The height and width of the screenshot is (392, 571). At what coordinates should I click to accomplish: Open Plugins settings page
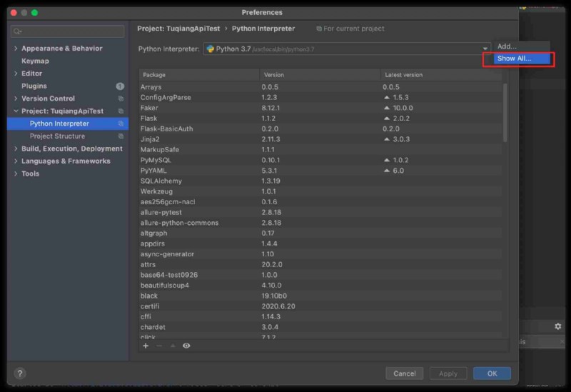coord(34,86)
